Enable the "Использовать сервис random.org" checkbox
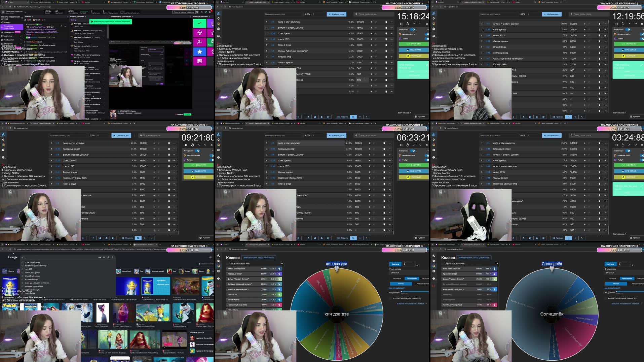Viewport: 644px width, 362px height. click(x=390, y=299)
